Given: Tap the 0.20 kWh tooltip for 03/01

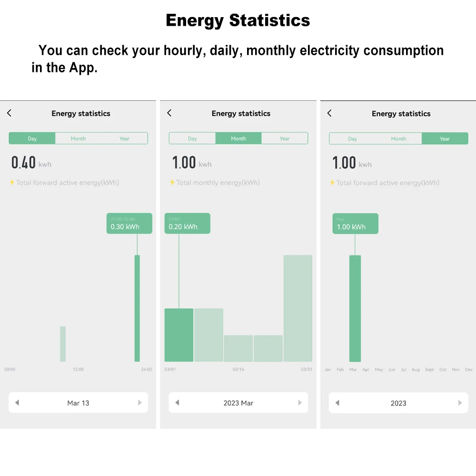Looking at the screenshot, I should tap(187, 223).
